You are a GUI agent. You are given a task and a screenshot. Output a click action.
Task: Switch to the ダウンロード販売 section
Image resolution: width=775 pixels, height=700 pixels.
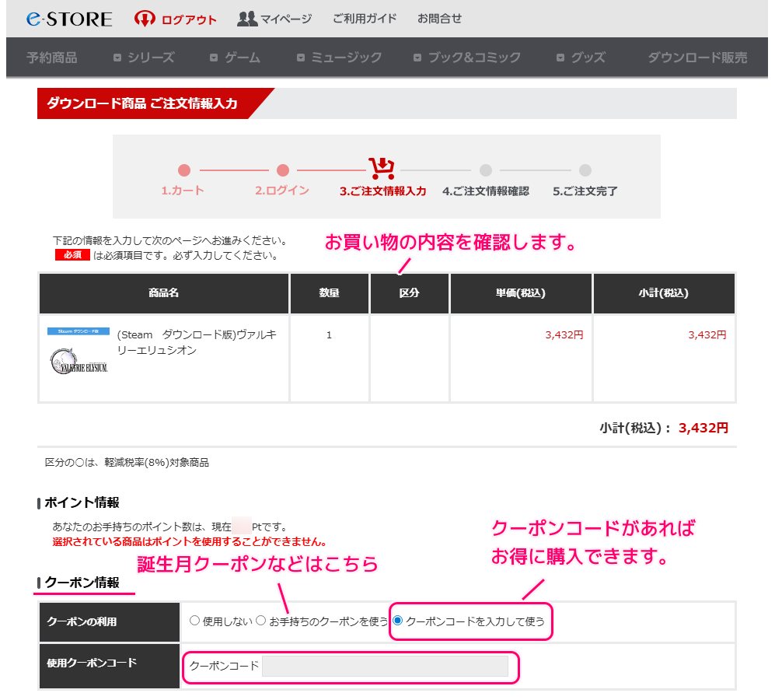tap(695, 57)
